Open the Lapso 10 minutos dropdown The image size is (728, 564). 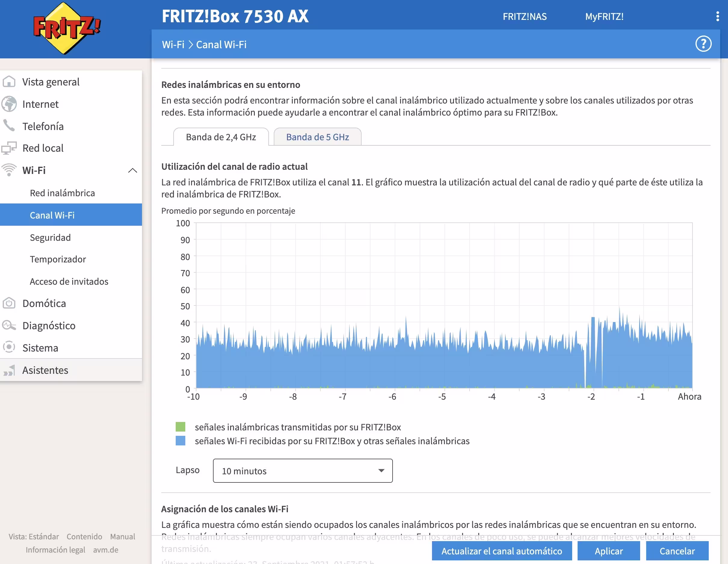point(303,471)
